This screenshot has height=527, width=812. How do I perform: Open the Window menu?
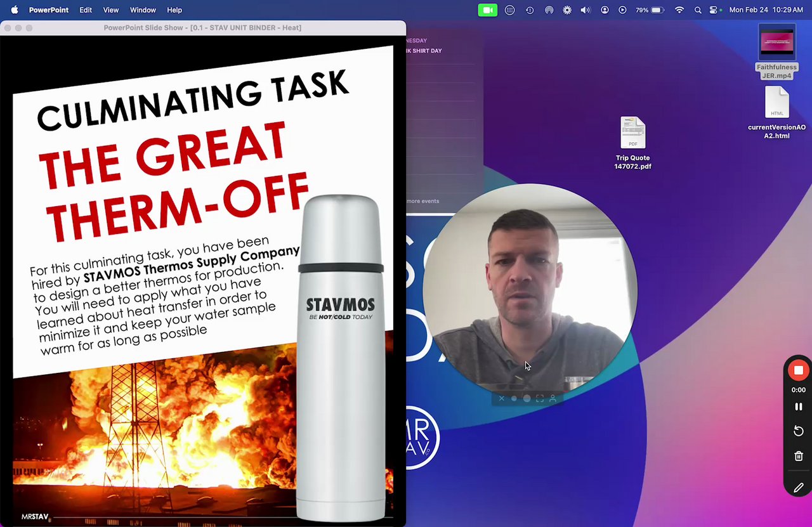(x=143, y=10)
